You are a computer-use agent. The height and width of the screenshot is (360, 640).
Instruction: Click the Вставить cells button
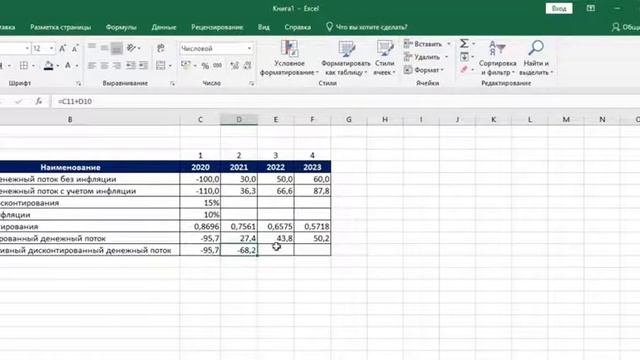point(423,44)
